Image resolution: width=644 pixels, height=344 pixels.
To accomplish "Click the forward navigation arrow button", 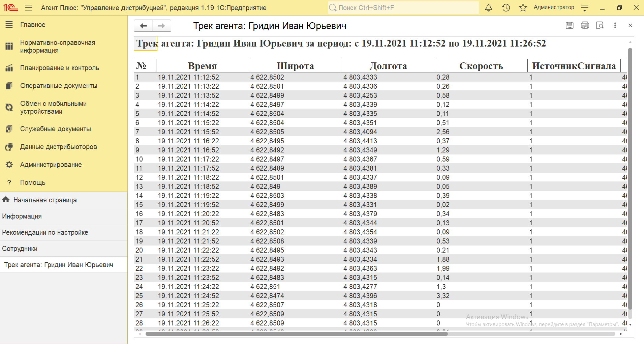I will tap(162, 26).
